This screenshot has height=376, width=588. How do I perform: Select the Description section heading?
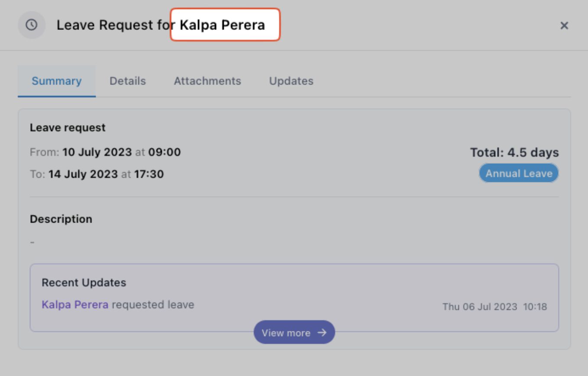[61, 219]
